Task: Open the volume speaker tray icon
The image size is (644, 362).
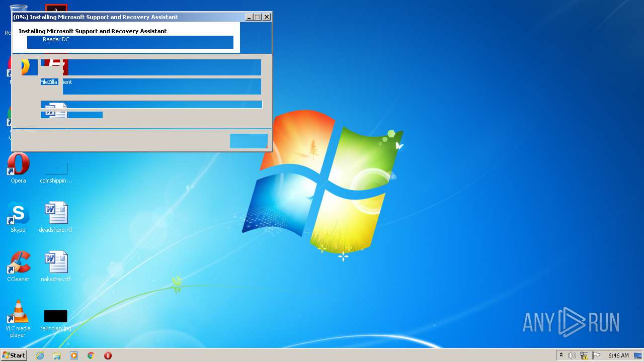Action: 572,355
